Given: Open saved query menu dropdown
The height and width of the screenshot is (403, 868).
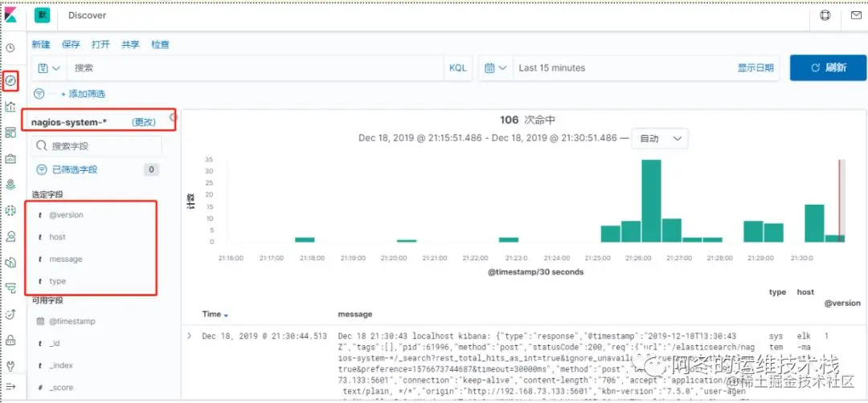Looking at the screenshot, I should coord(49,68).
